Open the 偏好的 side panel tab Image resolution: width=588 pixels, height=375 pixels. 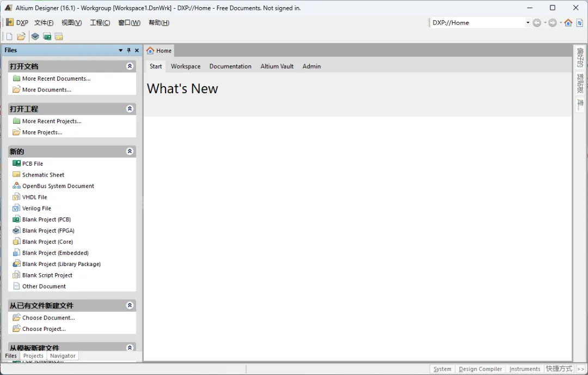click(580, 57)
